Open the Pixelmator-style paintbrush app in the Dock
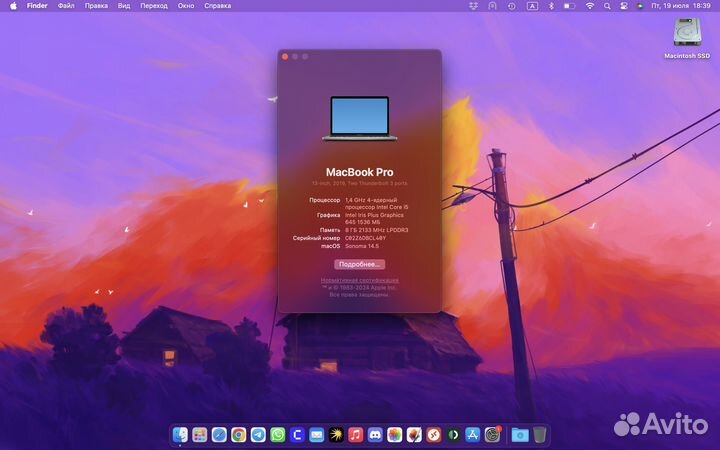Image resolution: width=720 pixels, height=450 pixels. [414, 434]
